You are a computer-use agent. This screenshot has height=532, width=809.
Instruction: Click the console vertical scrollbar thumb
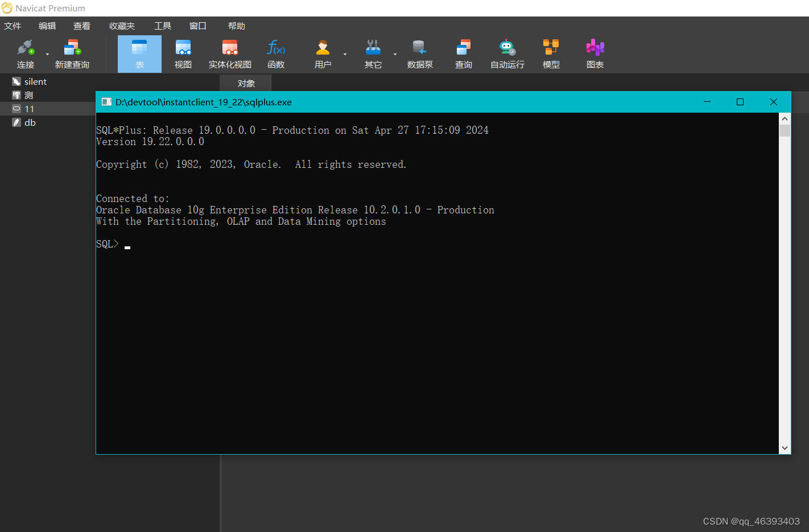pos(785,131)
